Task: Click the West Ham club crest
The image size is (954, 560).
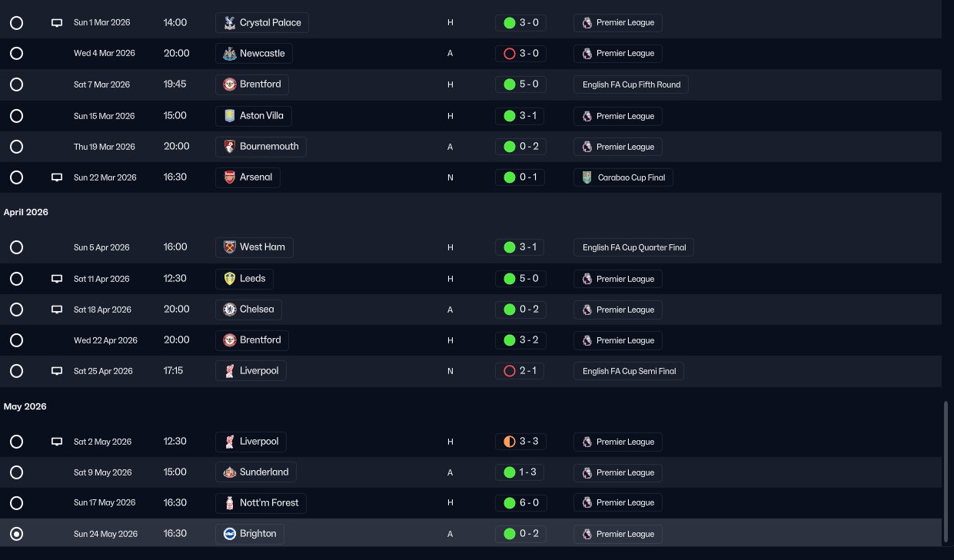Action: pyautogui.click(x=229, y=247)
